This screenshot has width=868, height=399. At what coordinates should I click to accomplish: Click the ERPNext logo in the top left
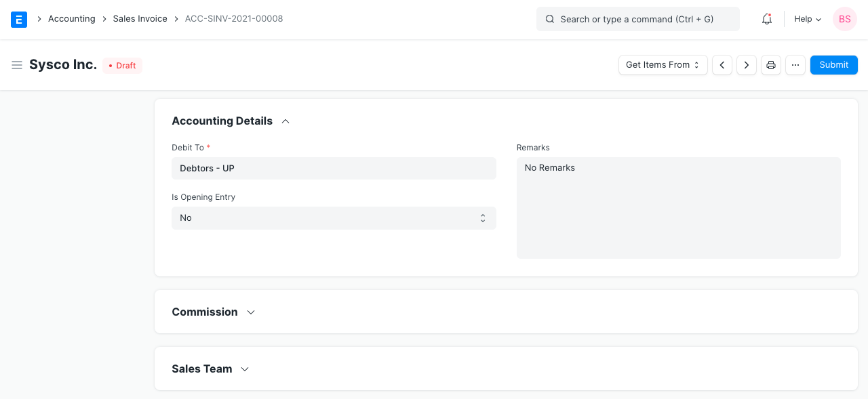[x=18, y=19]
